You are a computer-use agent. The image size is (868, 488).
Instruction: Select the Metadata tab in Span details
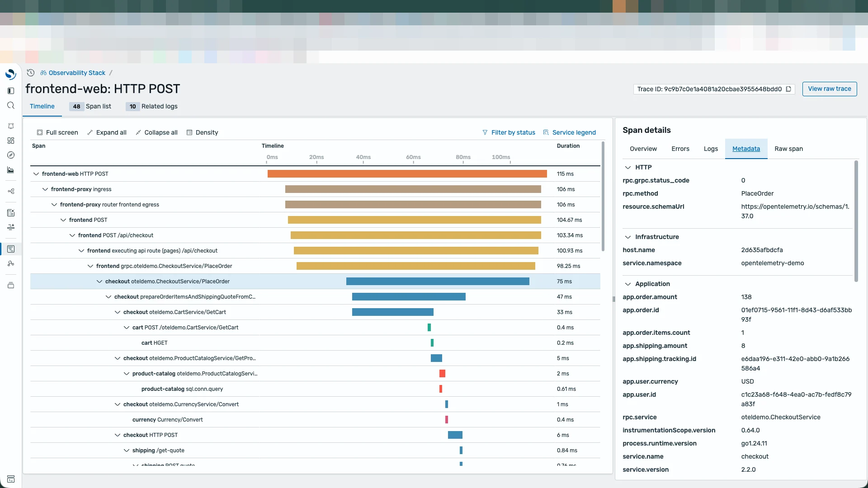point(746,149)
